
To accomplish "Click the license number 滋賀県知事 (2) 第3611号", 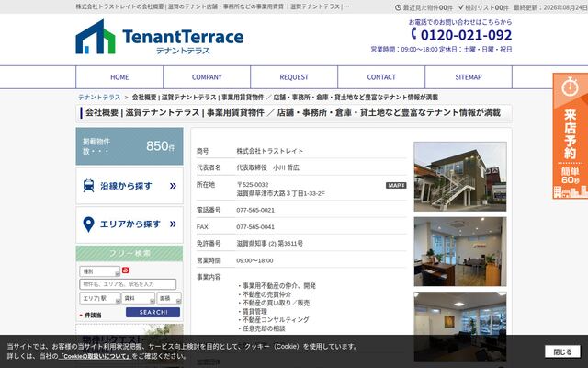I will (x=269, y=244).
